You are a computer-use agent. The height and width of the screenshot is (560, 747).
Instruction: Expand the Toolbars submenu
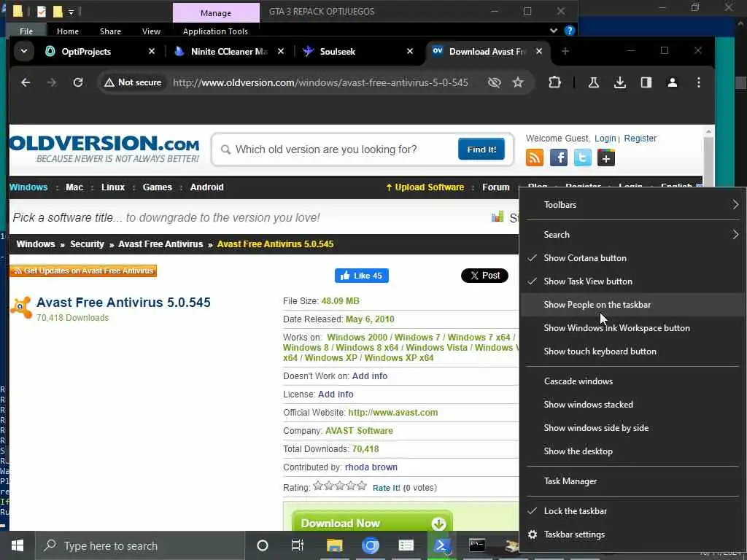point(632,205)
